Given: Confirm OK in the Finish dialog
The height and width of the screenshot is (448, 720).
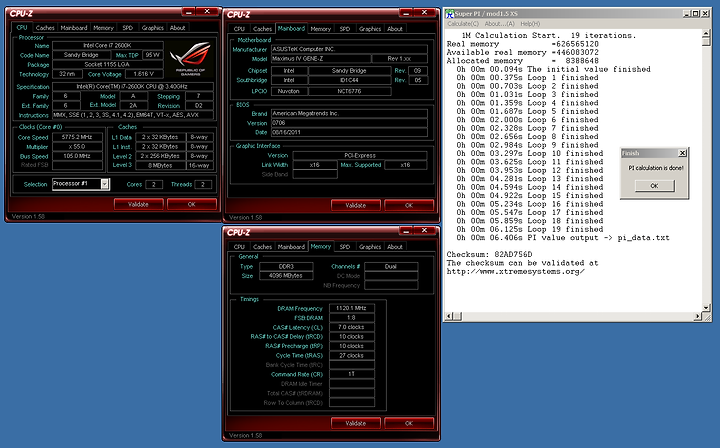Looking at the screenshot, I should click(654, 186).
